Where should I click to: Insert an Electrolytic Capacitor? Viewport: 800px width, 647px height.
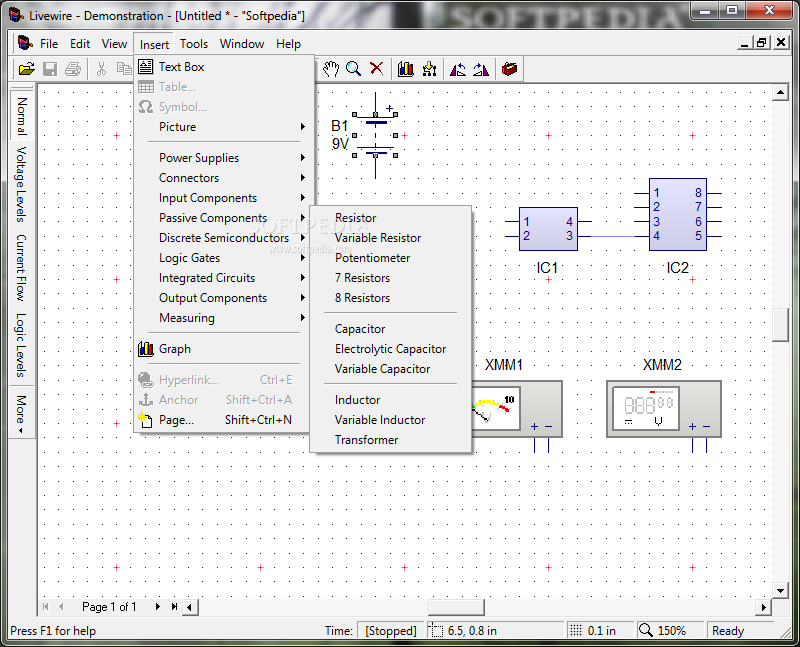[390, 349]
